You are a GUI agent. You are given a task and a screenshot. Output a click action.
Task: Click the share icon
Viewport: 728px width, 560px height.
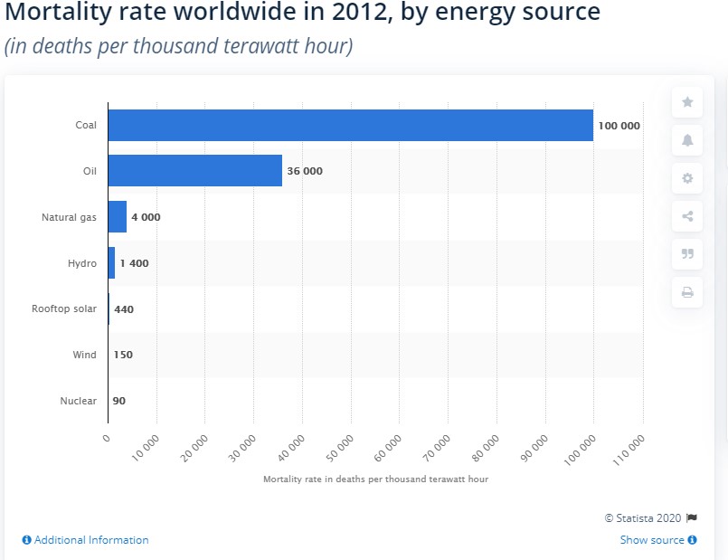tap(687, 216)
